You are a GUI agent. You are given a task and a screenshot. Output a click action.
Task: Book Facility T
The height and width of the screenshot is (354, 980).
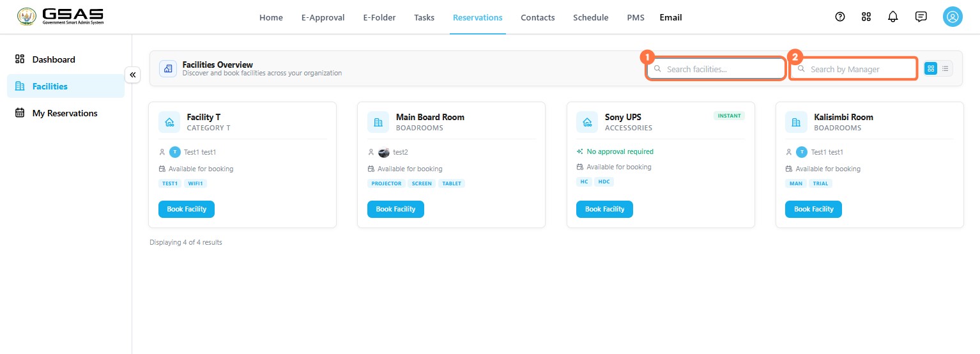(187, 209)
